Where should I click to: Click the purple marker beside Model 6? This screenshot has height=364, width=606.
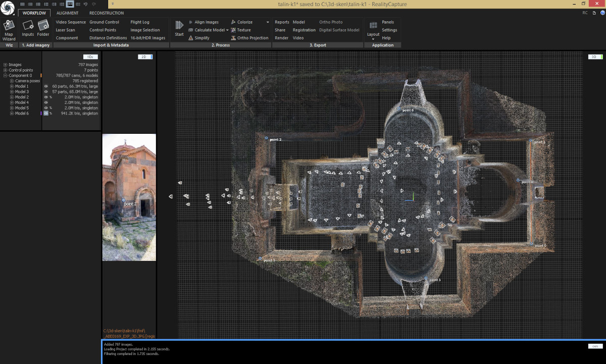click(41, 114)
